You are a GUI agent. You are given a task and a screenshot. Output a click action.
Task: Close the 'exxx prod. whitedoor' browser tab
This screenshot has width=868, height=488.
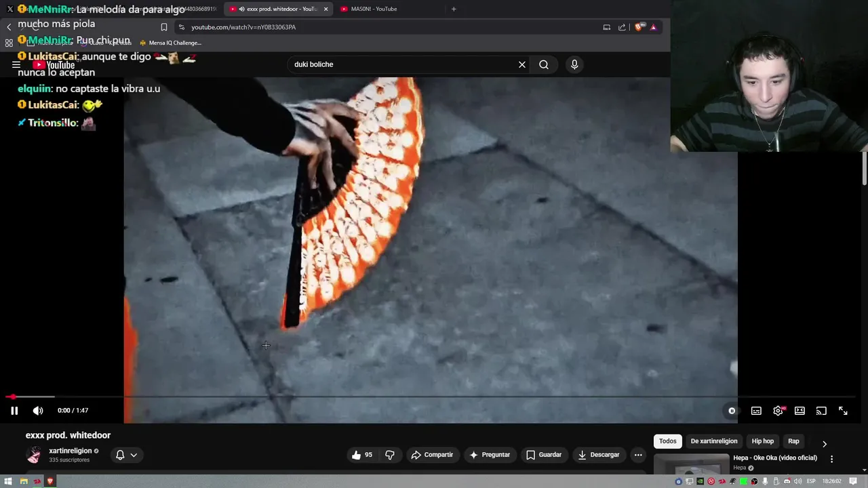(326, 9)
